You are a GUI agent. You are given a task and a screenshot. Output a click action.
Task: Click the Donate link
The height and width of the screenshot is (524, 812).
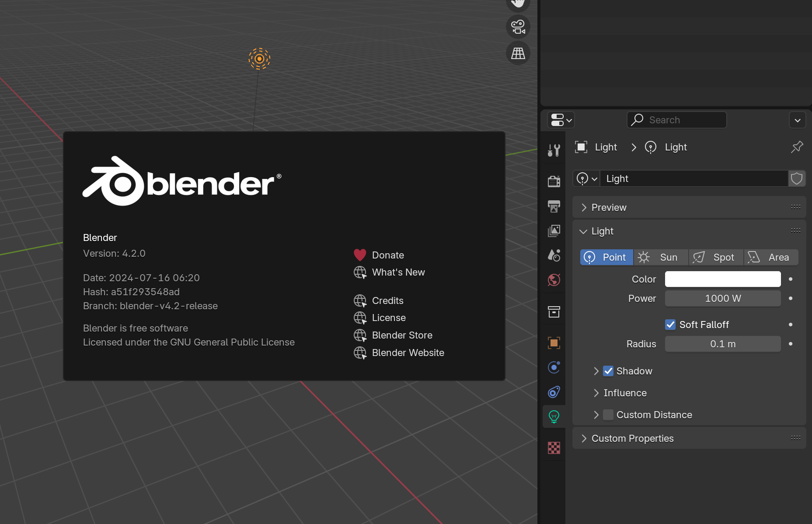click(388, 255)
